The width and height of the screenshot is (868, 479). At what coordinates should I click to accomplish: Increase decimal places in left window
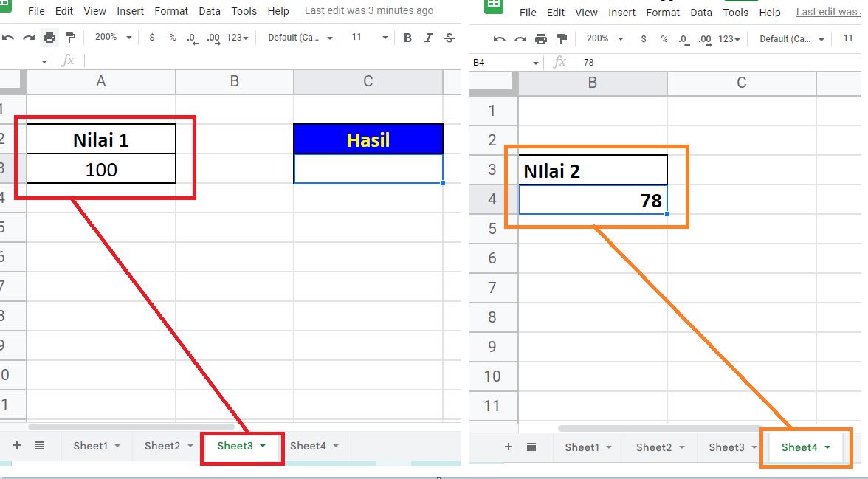[x=213, y=38]
